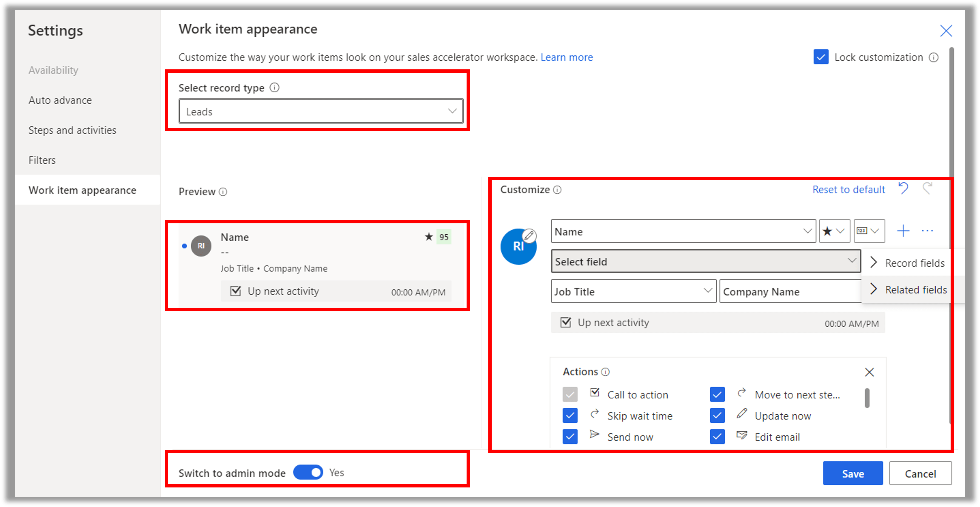Close the Actions panel with X
980x507 pixels.
coord(869,372)
